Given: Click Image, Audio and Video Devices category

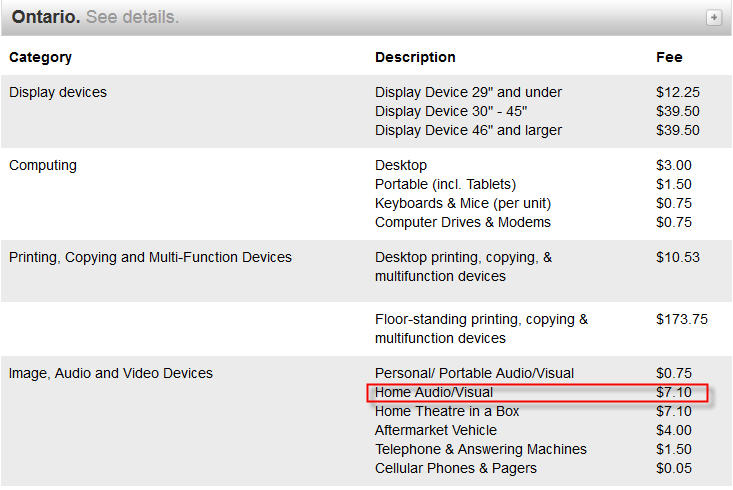Looking at the screenshot, I should [111, 373].
